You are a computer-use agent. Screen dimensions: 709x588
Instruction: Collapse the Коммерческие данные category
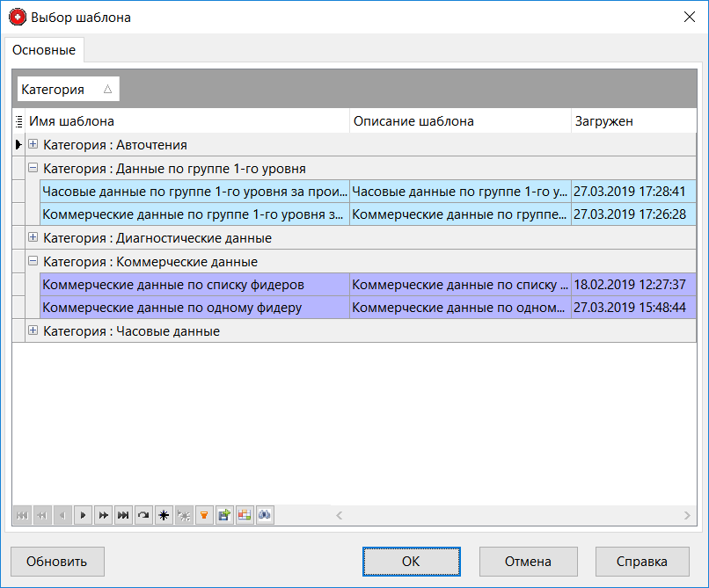click(33, 261)
